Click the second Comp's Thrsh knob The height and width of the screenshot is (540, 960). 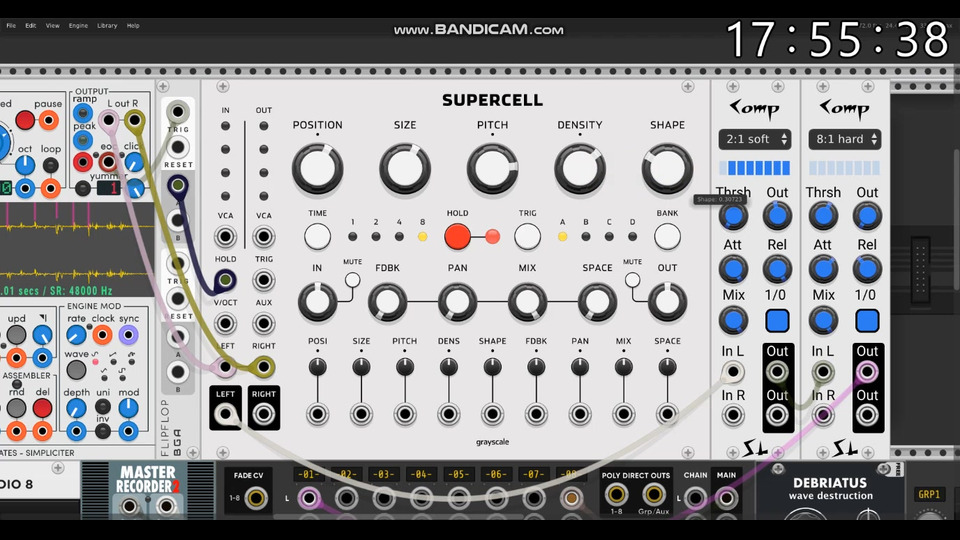point(823,216)
